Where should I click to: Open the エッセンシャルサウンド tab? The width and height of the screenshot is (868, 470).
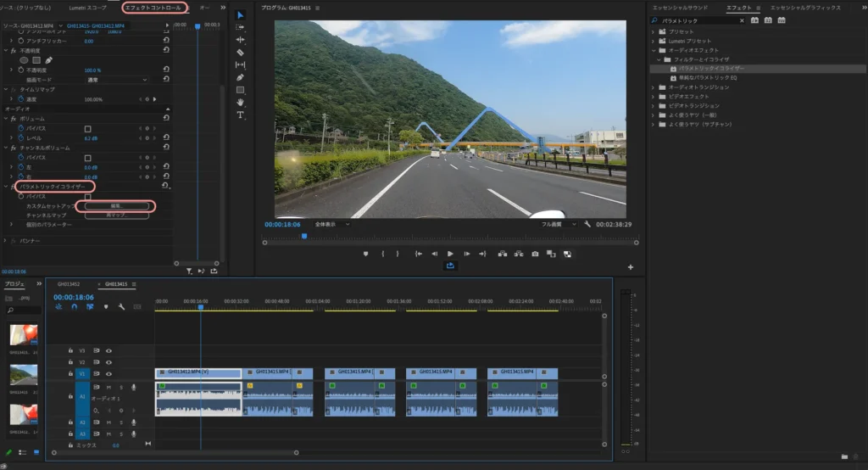(x=680, y=8)
